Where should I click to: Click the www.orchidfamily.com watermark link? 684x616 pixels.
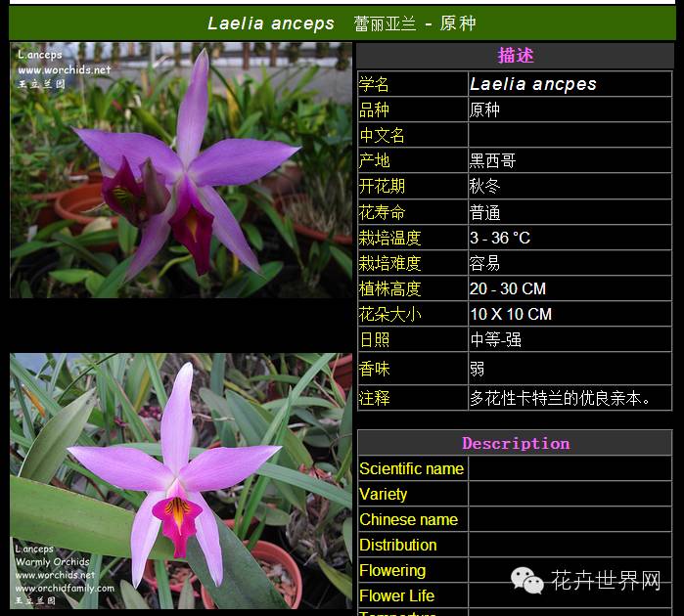tap(65, 588)
